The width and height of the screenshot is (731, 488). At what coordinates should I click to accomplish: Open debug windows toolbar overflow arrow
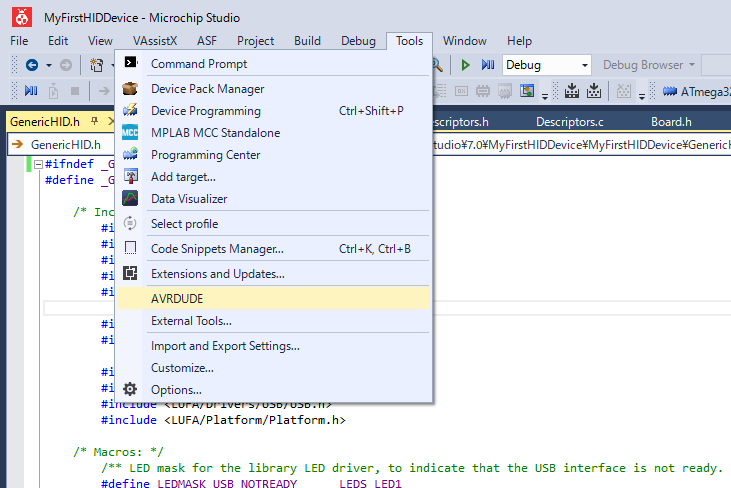point(545,96)
